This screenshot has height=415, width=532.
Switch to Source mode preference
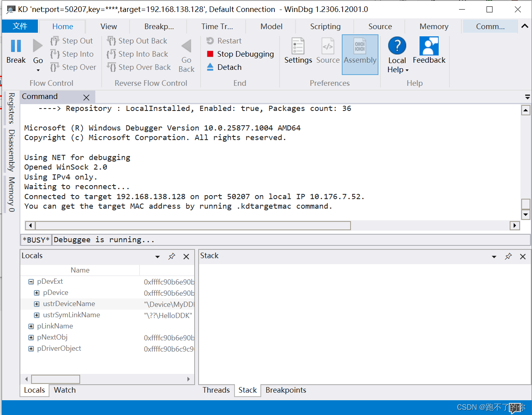click(x=328, y=51)
